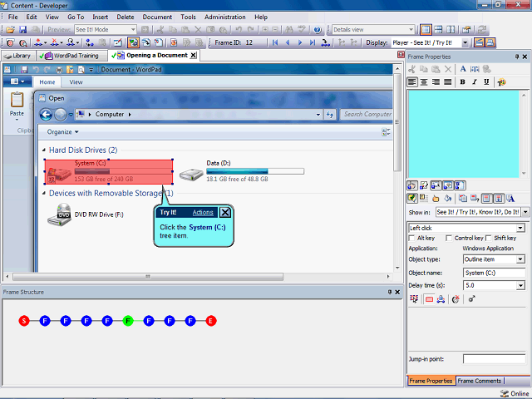Screen dimensions: 532x399
Task: Click the colorful T text color icon
Action: [501, 81]
